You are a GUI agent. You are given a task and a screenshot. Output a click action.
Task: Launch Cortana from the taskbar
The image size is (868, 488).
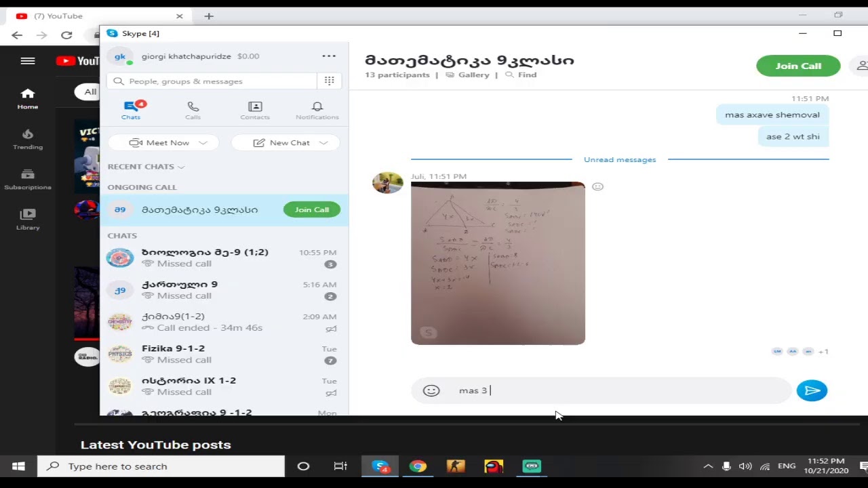[x=303, y=466]
